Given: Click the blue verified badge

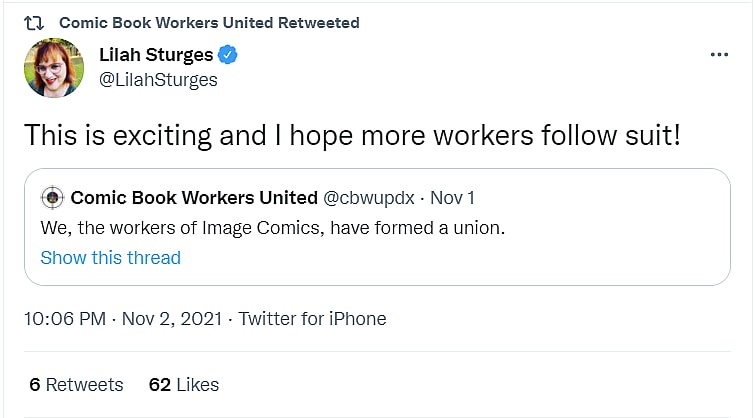Looking at the screenshot, I should tap(227, 55).
